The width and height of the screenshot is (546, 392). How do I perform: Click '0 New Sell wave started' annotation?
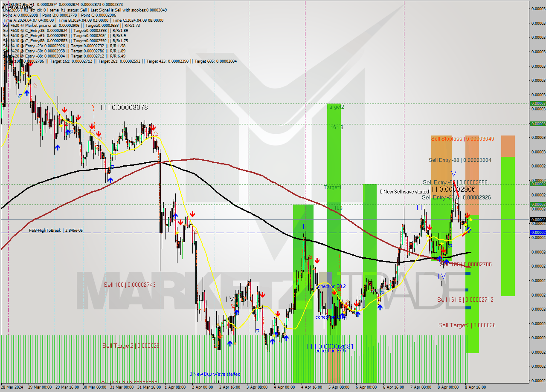click(x=404, y=192)
